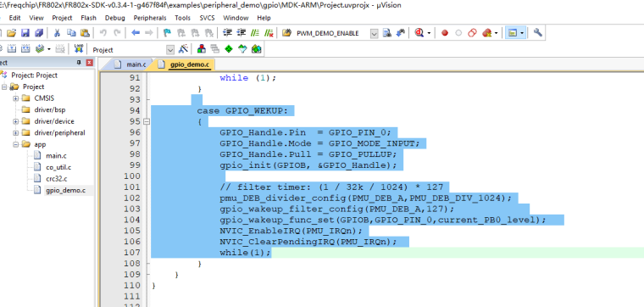Click the Rebuild all target files icon
The height and width of the screenshot is (307, 644).
(25, 49)
